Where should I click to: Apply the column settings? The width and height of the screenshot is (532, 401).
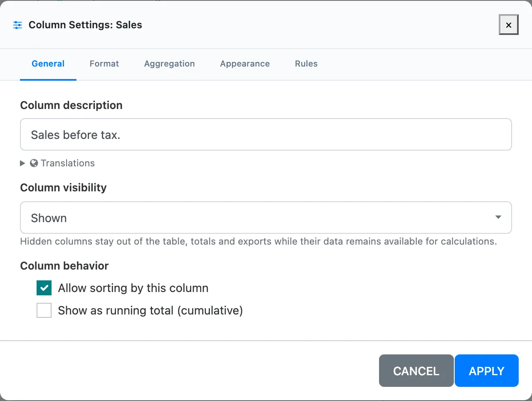[487, 371]
